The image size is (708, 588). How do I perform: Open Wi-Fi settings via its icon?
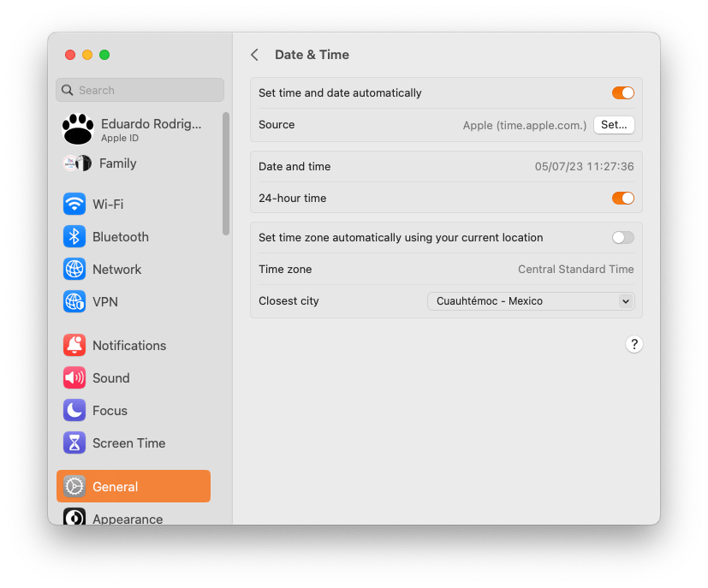[x=74, y=205]
